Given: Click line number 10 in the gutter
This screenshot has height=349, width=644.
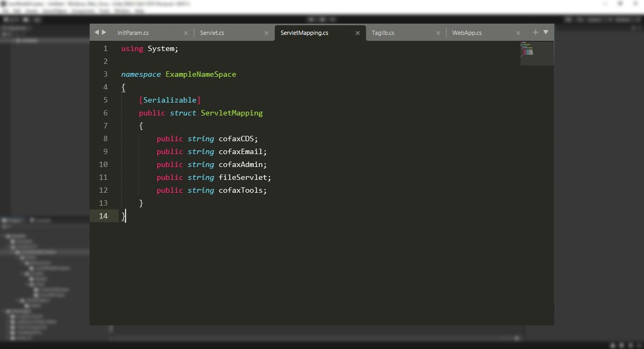Looking at the screenshot, I should click(x=103, y=164).
